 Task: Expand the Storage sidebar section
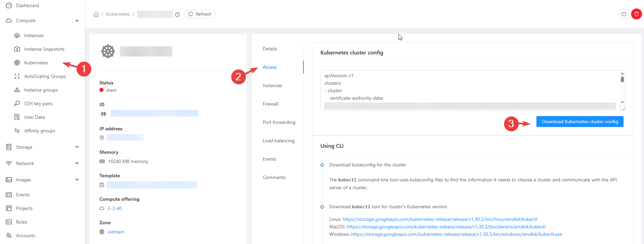point(77,147)
